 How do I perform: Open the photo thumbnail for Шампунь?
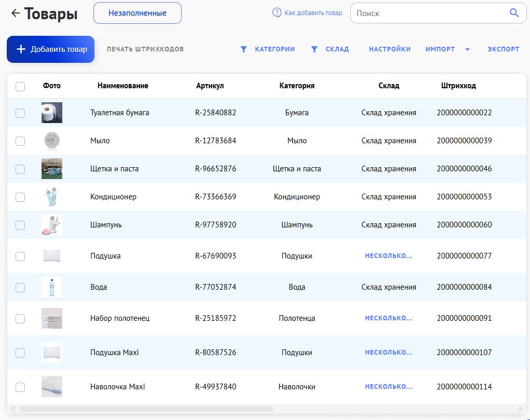[52, 225]
